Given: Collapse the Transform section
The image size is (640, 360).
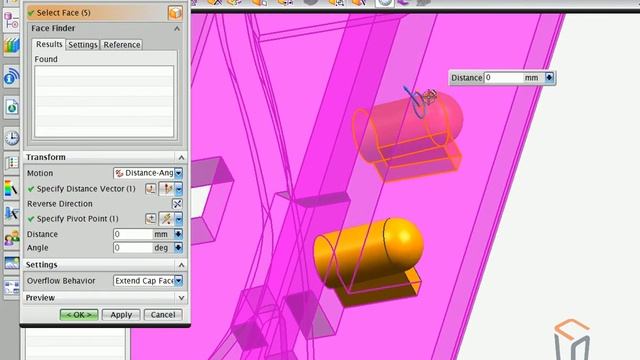Looking at the screenshot, I should tap(181, 157).
